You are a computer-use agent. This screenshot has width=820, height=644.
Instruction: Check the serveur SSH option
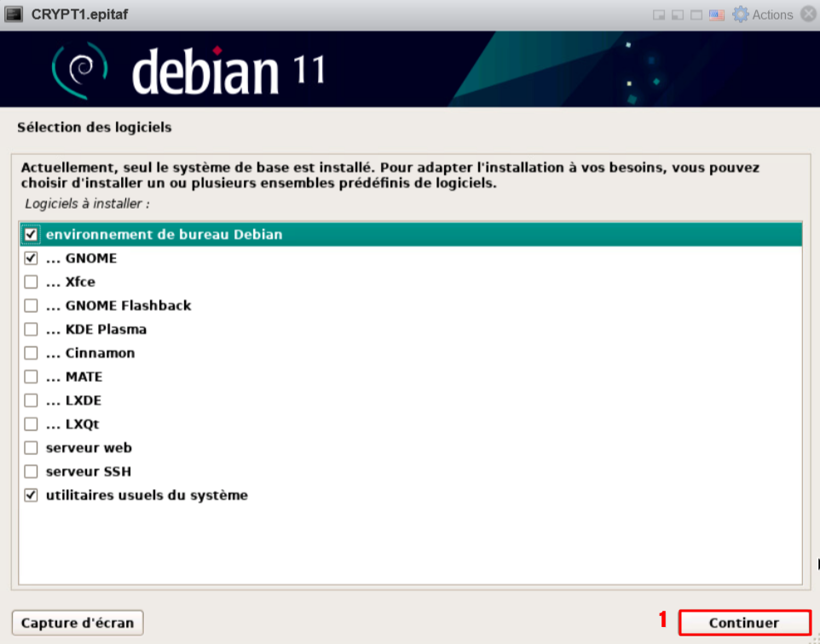tap(32, 471)
